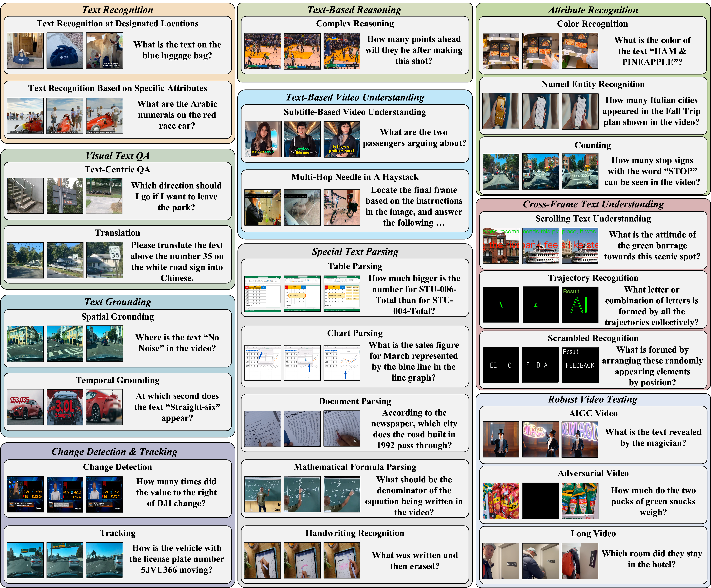The image size is (711, 588).
Task: Select the dog beside doorway thumbnail
Action: (x=25, y=51)
